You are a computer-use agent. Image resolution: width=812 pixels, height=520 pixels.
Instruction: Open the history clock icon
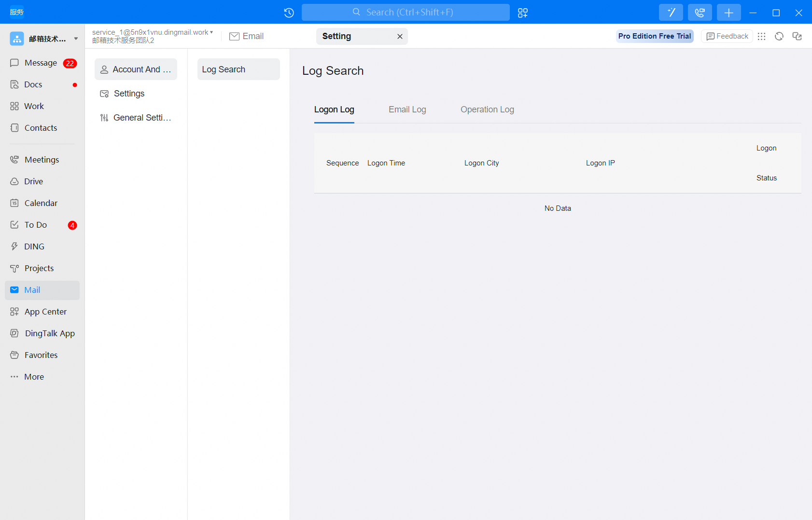pyautogui.click(x=289, y=13)
